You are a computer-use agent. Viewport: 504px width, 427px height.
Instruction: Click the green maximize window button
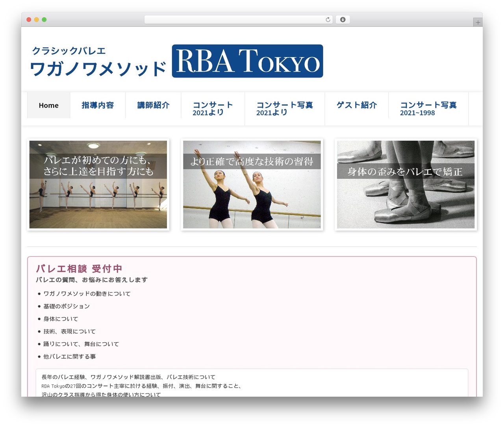(44, 20)
